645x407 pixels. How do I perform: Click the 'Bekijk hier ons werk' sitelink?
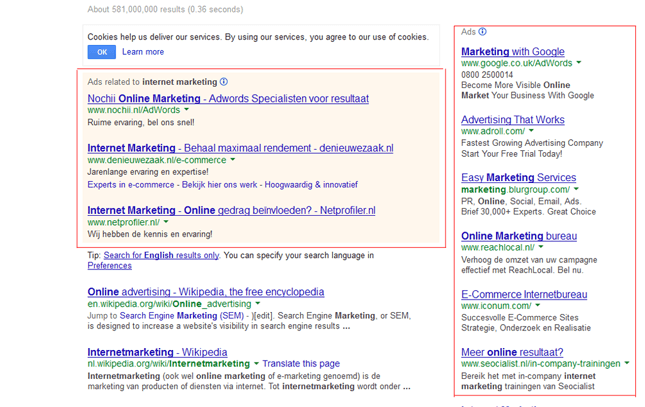[x=219, y=185]
